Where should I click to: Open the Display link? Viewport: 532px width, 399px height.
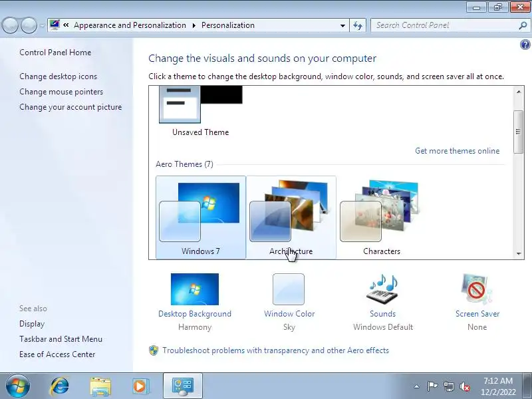coord(32,324)
